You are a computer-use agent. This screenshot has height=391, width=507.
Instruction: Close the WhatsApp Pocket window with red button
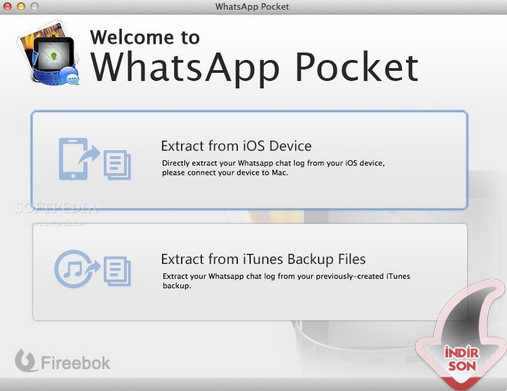(x=7, y=6)
